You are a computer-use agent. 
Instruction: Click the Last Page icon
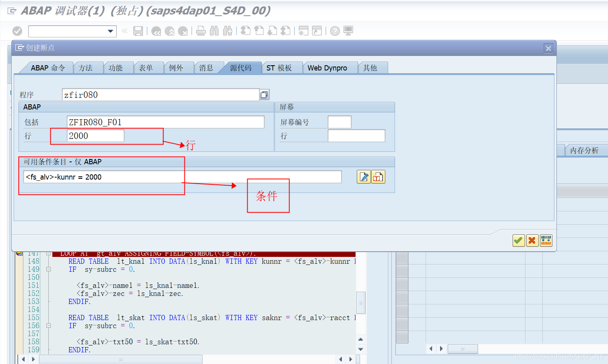click(285, 31)
